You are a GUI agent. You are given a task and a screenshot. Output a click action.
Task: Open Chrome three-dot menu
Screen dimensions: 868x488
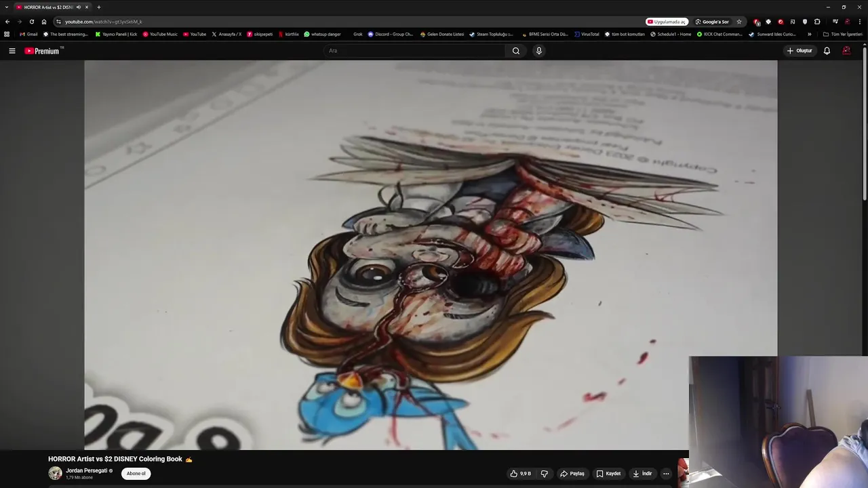(x=860, y=22)
